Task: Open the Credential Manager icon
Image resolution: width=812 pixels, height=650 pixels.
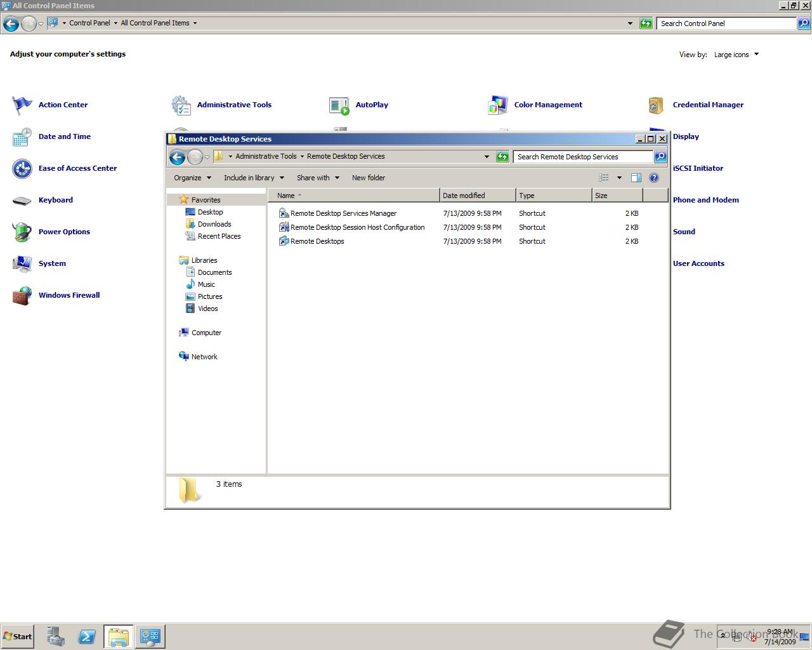Action: pyautogui.click(x=657, y=105)
